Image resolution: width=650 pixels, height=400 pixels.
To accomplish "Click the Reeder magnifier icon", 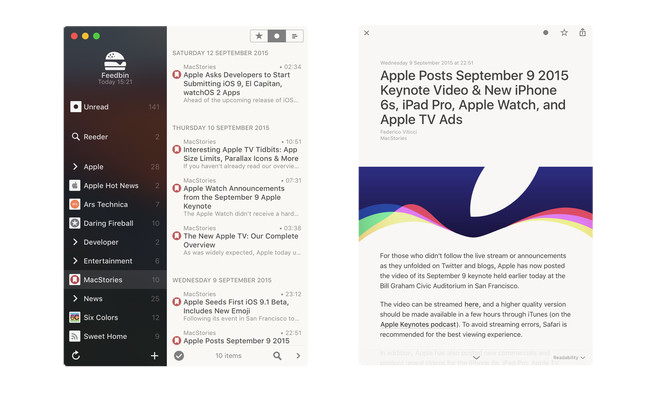I will point(75,136).
